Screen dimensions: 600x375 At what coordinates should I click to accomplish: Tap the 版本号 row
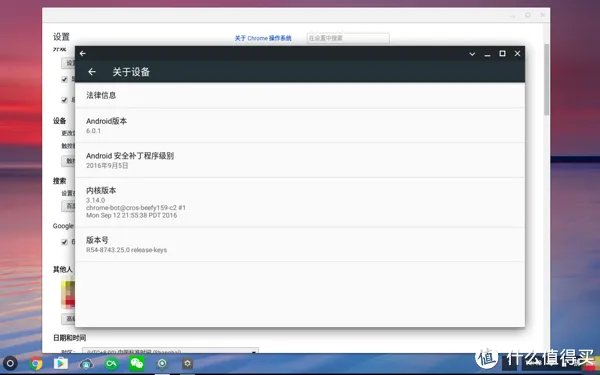tap(300, 245)
